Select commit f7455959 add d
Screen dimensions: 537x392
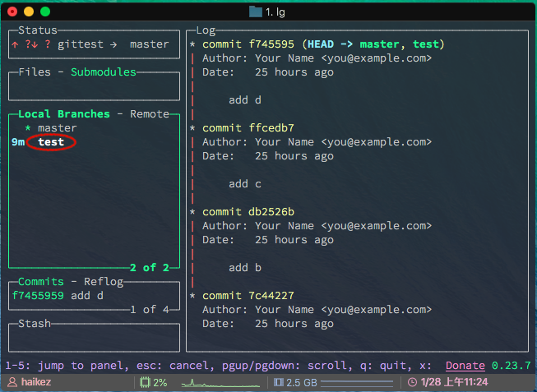click(58, 296)
